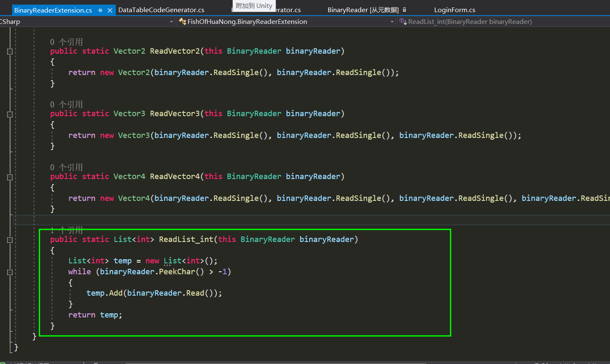The width and height of the screenshot is (610, 364).
Task: Collapse the ReadList_int method region
Action: pos(9,240)
